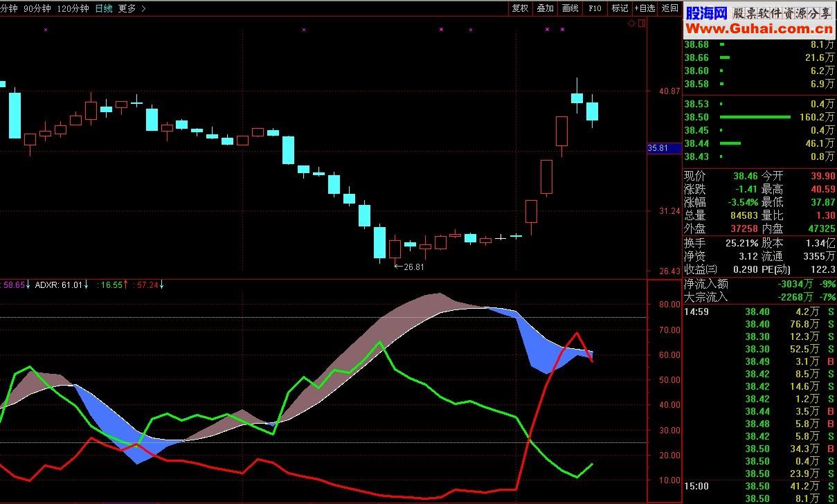The width and height of the screenshot is (837, 504).
Task: Click the ADXR: 61.01 indicator label
Action: [x=59, y=285]
